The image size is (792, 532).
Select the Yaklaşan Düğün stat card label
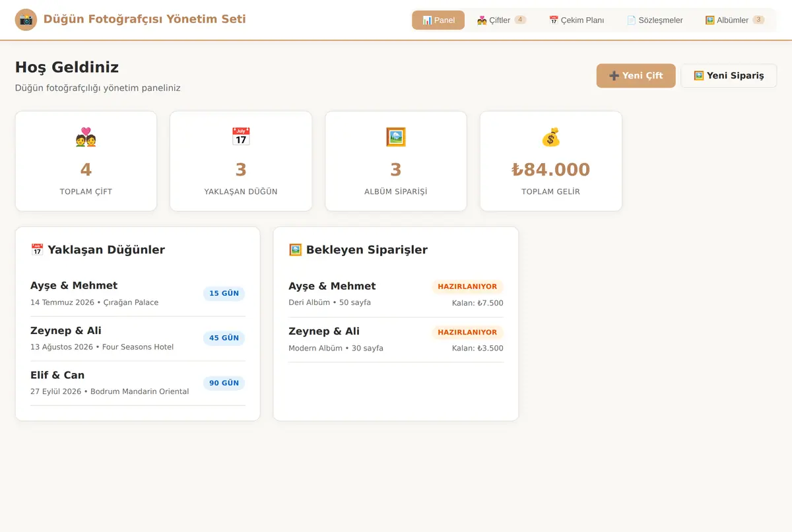[241, 192]
